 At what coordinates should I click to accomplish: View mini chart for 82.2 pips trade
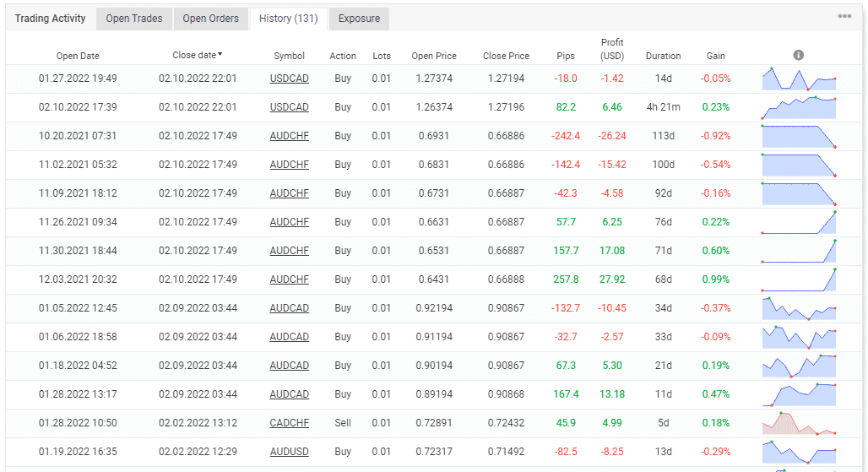click(799, 108)
